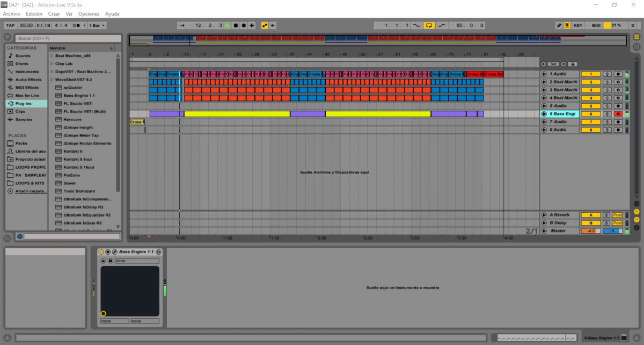
Task: Open MIDI Map mode with MIDI button
Action: coord(596,25)
